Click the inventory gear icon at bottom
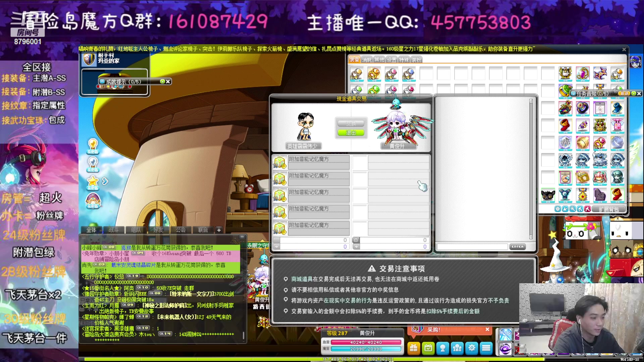This screenshot has height=362, width=644. coord(558,209)
